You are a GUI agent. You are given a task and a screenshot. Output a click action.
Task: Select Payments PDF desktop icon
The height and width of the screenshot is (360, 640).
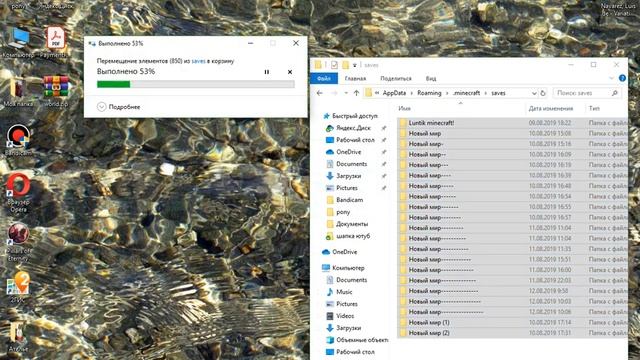55,43
